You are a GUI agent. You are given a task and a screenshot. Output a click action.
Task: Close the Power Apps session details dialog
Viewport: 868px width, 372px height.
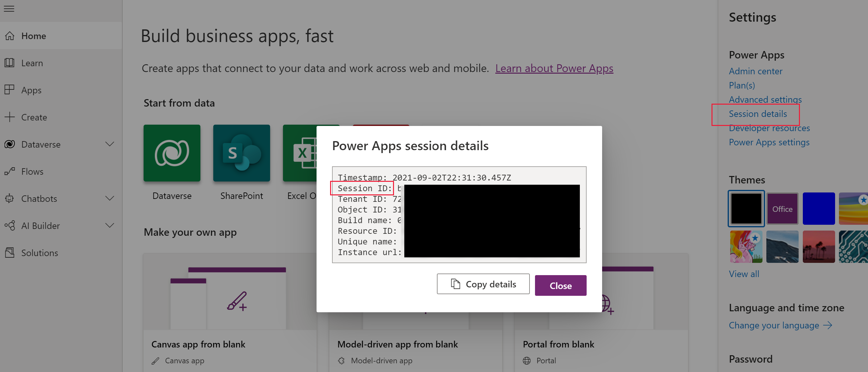point(561,286)
